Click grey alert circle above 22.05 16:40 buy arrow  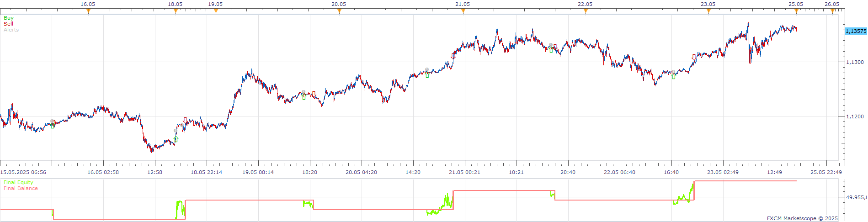673,72
